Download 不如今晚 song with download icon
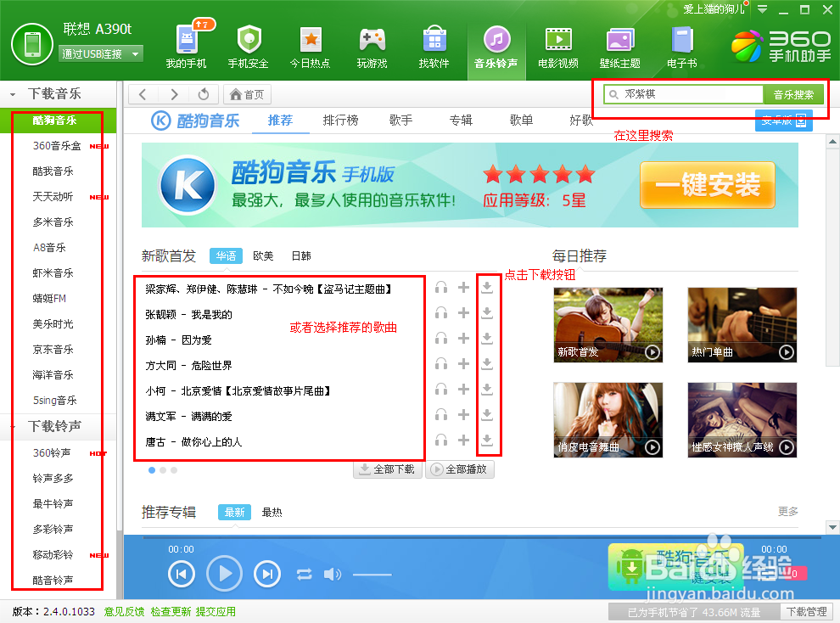Viewport: 840px width, 623px height. pos(486,288)
